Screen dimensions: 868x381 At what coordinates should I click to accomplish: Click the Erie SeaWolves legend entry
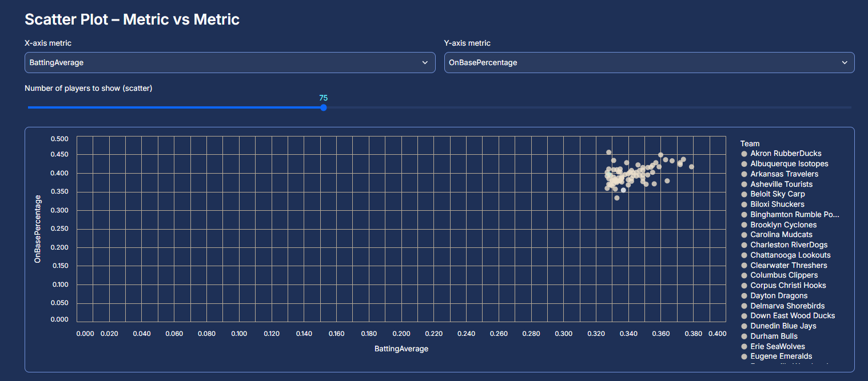pyautogui.click(x=773, y=347)
